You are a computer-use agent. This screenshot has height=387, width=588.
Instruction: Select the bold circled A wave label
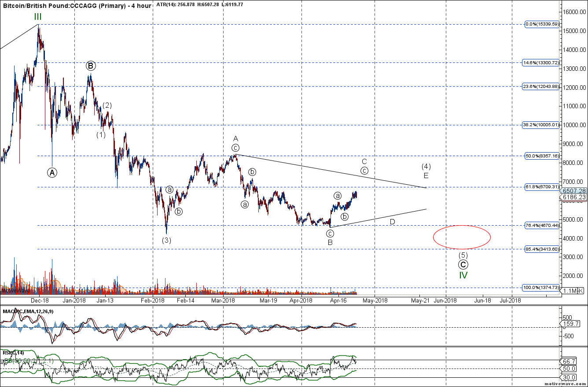[x=52, y=172]
